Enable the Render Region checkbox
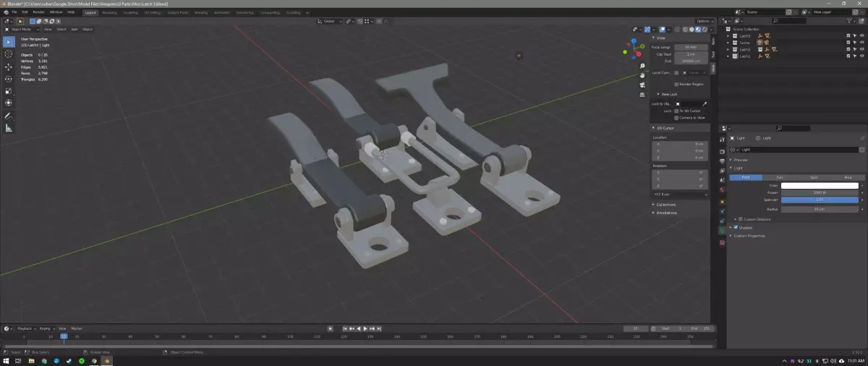Screen dimensions: 868x366 pos(676,84)
